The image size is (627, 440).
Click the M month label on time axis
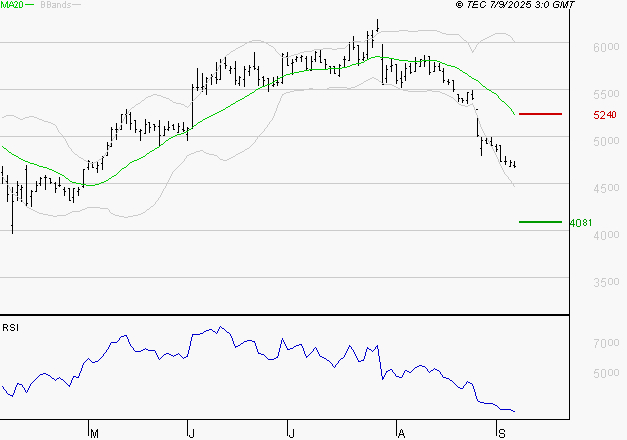coord(95,433)
